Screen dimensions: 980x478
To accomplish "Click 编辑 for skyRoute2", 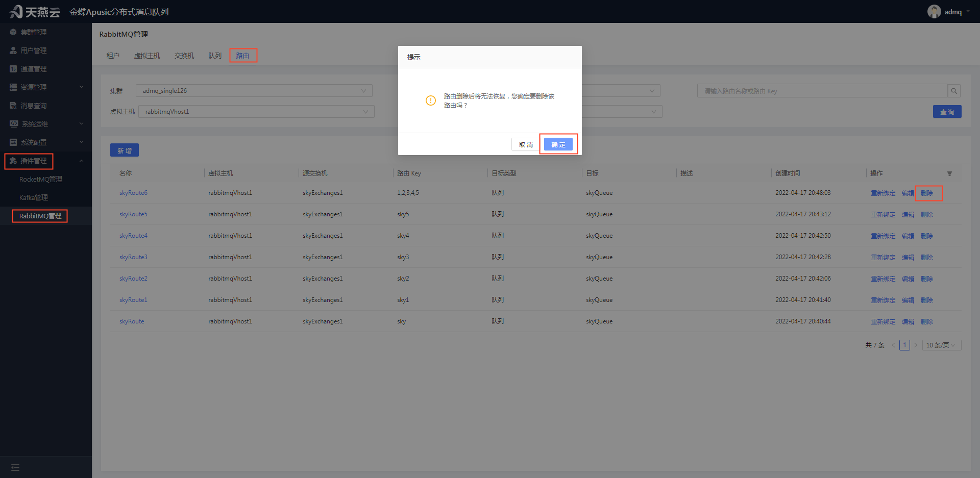I will click(x=908, y=279).
